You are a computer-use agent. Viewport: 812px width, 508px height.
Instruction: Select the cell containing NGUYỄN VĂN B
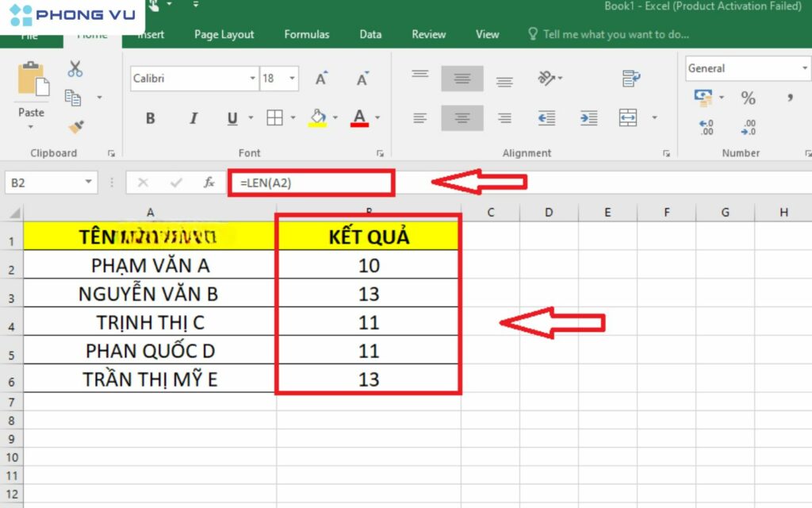149,294
